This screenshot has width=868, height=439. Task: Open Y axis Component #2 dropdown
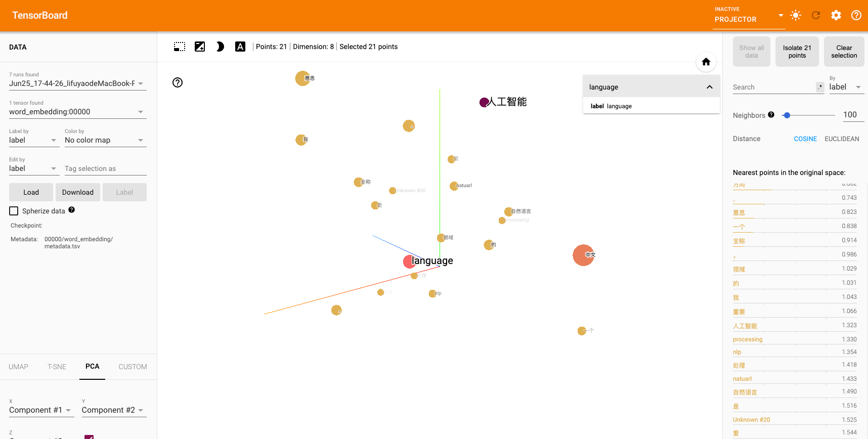coord(114,410)
